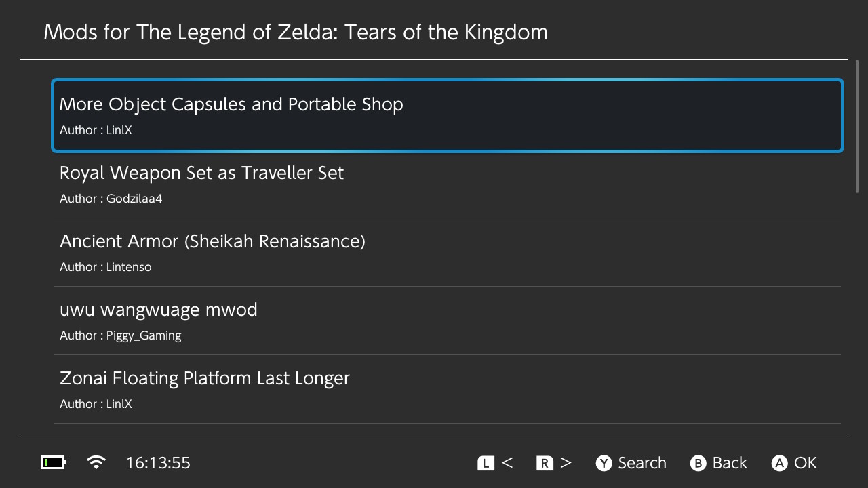Select the uwu wangwuage mwod entry

pos(447,321)
